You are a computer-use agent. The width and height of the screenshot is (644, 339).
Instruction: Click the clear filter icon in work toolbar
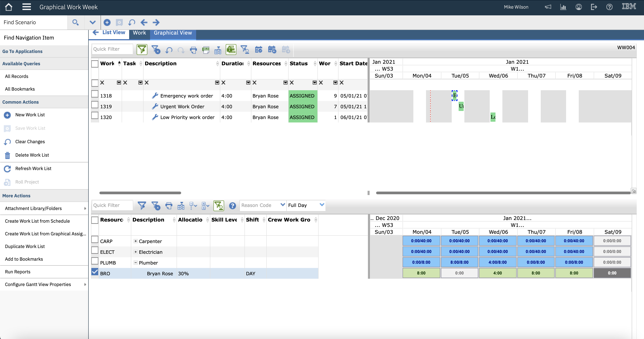point(156,50)
